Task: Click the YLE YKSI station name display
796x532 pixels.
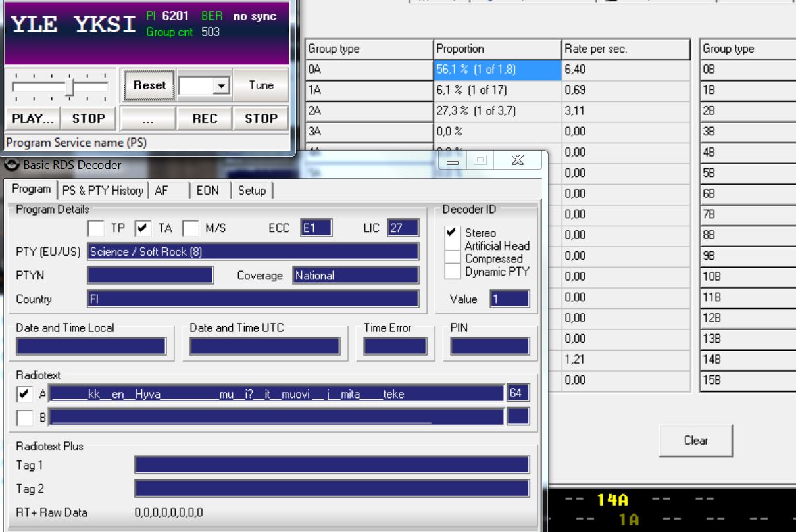Action: tap(73, 25)
